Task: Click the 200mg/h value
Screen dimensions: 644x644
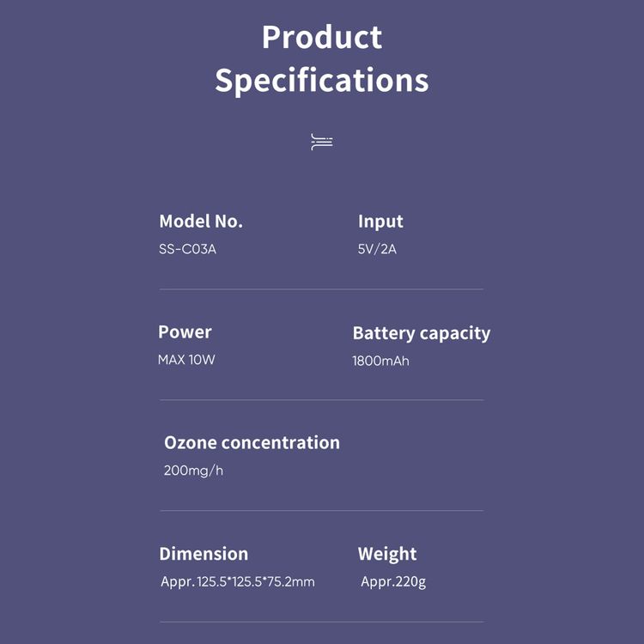Action: (x=193, y=471)
